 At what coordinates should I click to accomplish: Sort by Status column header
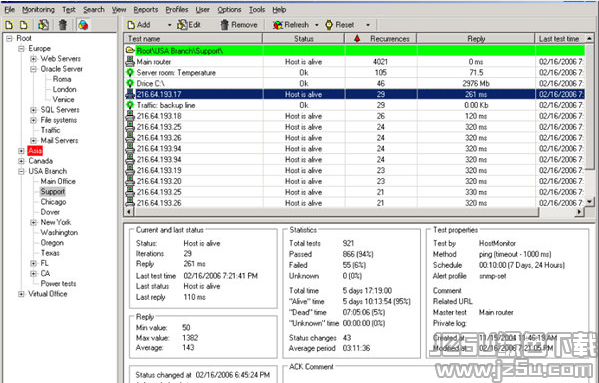304,39
